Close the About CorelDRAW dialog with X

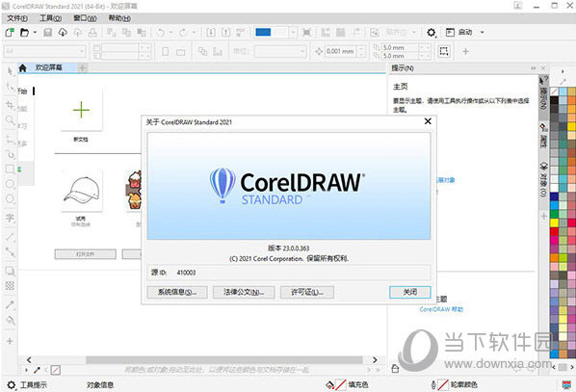click(428, 121)
